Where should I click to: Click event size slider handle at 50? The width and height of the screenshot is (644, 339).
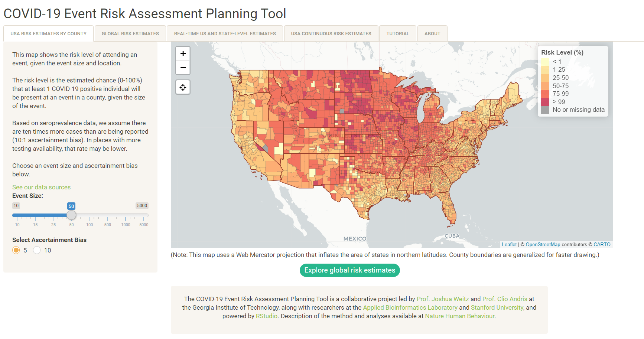click(71, 215)
